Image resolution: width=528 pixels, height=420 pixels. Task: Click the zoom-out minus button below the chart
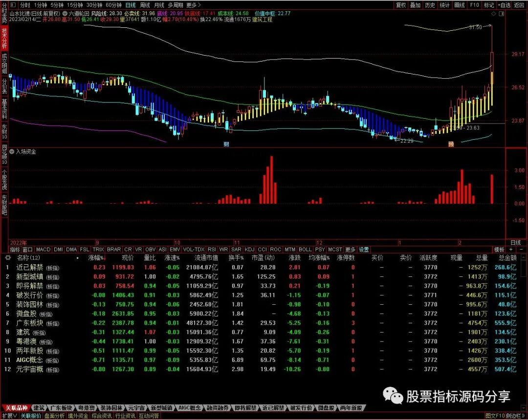pos(522,250)
